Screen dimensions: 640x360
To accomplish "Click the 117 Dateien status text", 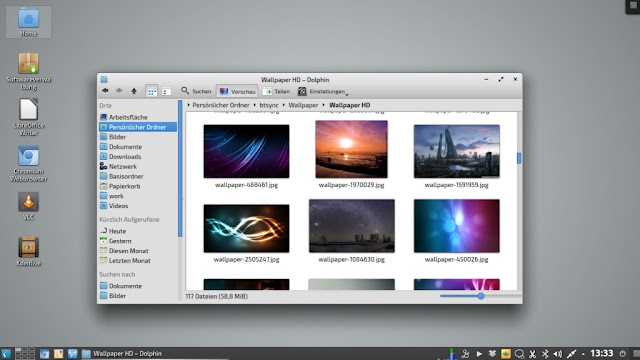I will pyautogui.click(x=216, y=296).
